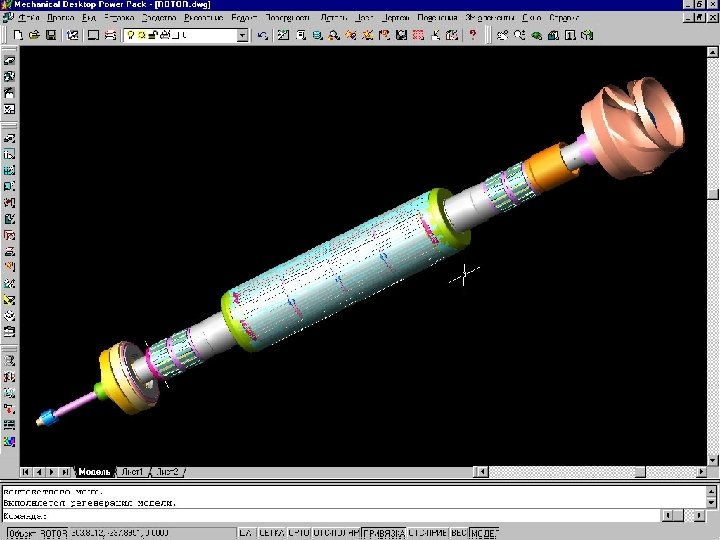
Task: Click the first toolbar icon right of Undo
Action: click(283, 35)
